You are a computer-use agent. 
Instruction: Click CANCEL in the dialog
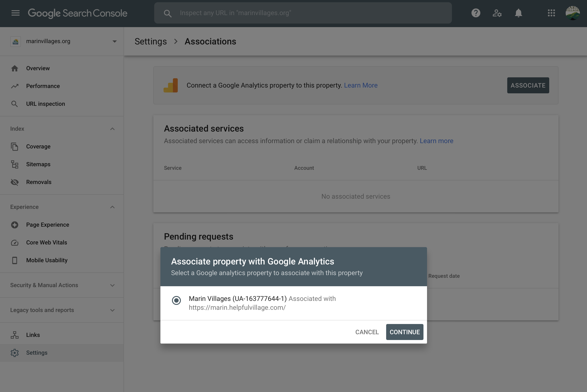click(367, 332)
